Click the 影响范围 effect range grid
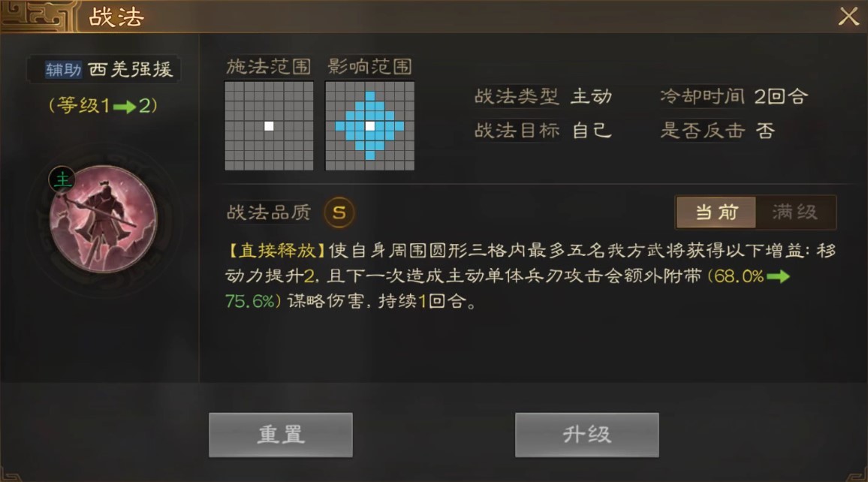Screen dimensions: 868x482 click(369, 125)
